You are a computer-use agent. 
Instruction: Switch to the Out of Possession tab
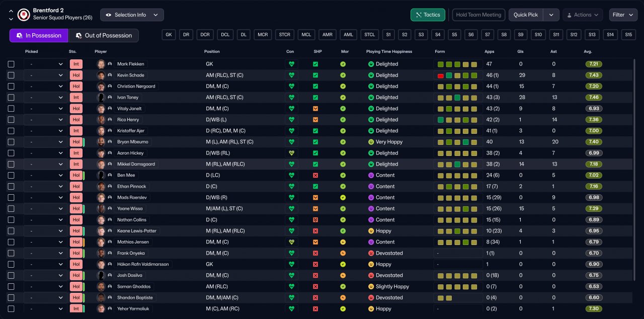point(104,36)
